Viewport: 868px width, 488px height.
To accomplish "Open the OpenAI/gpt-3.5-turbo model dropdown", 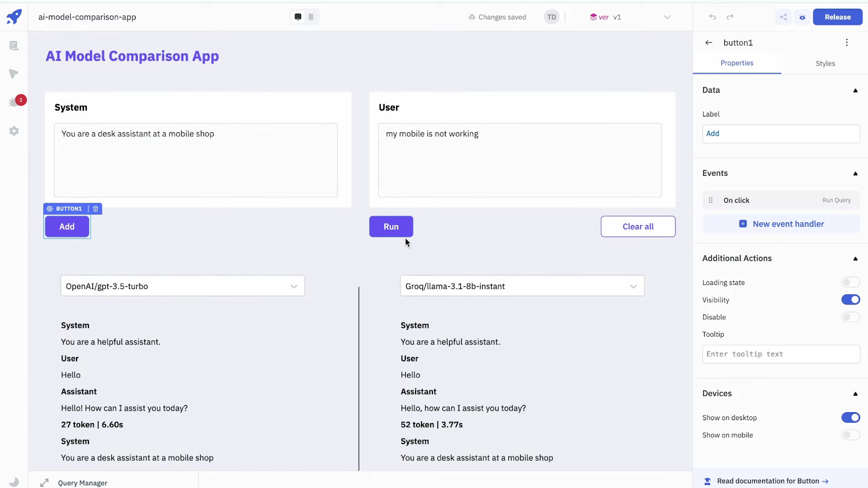I will pos(183,286).
